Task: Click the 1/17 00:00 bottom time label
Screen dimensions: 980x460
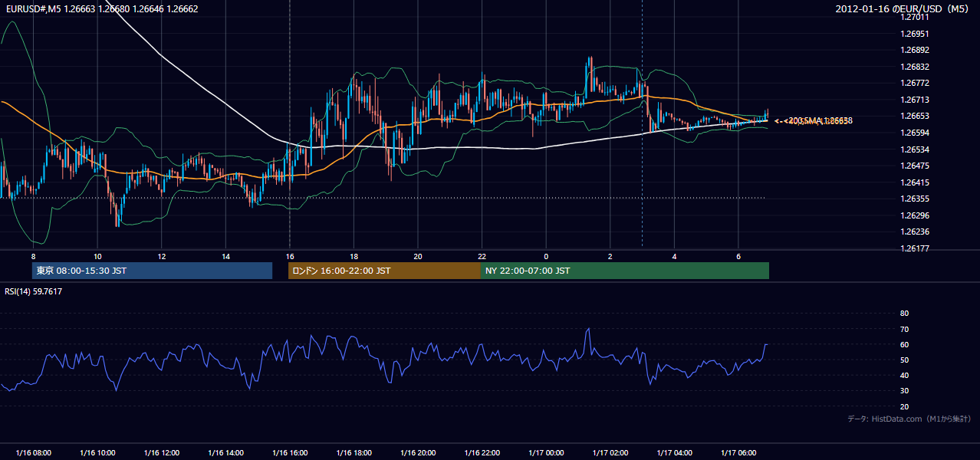Action: click(546, 453)
